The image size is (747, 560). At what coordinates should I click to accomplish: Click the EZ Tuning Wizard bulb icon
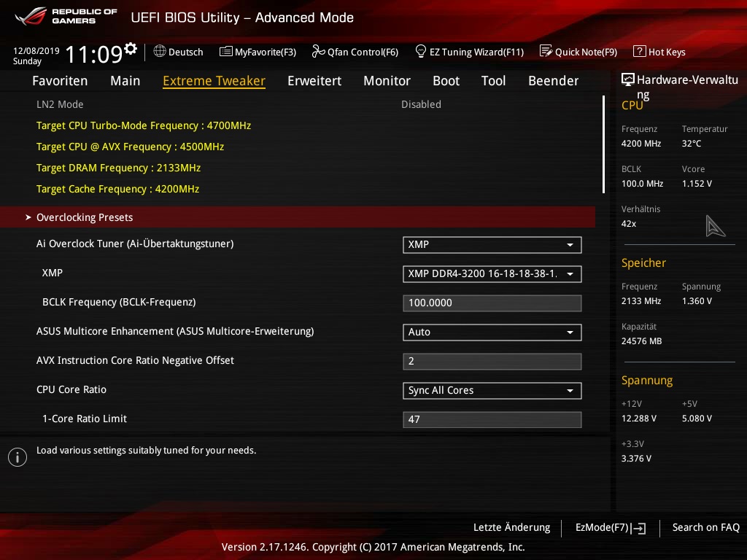click(421, 51)
